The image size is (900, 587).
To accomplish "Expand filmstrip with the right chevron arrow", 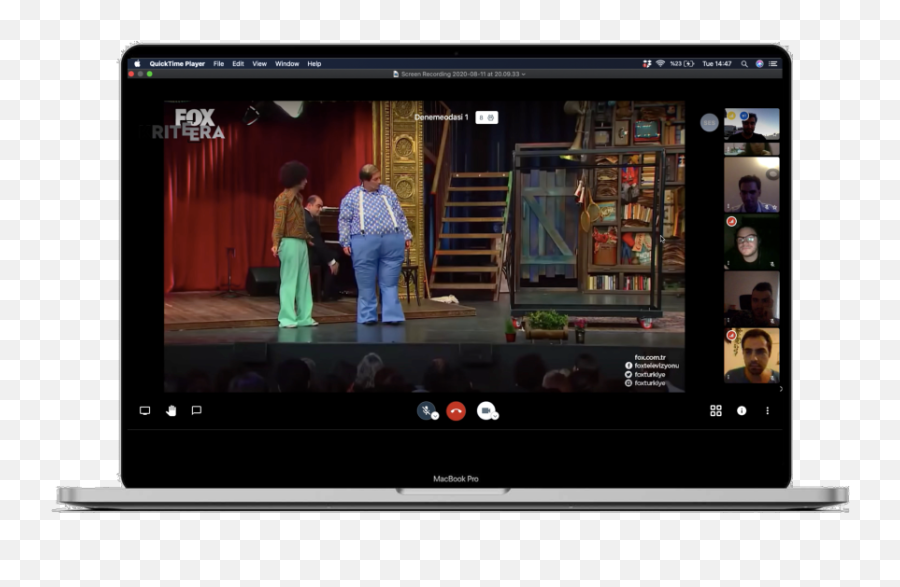I will pyautogui.click(x=781, y=389).
